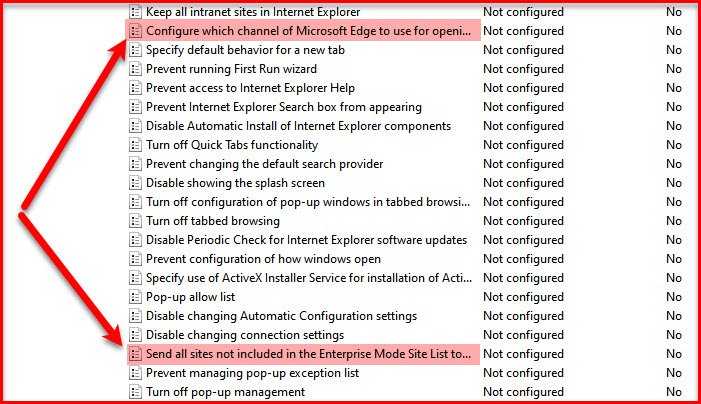The image size is (701, 404).
Task: Open 'Prevent Internet Explorer Search box from appearing'
Action: [284, 107]
